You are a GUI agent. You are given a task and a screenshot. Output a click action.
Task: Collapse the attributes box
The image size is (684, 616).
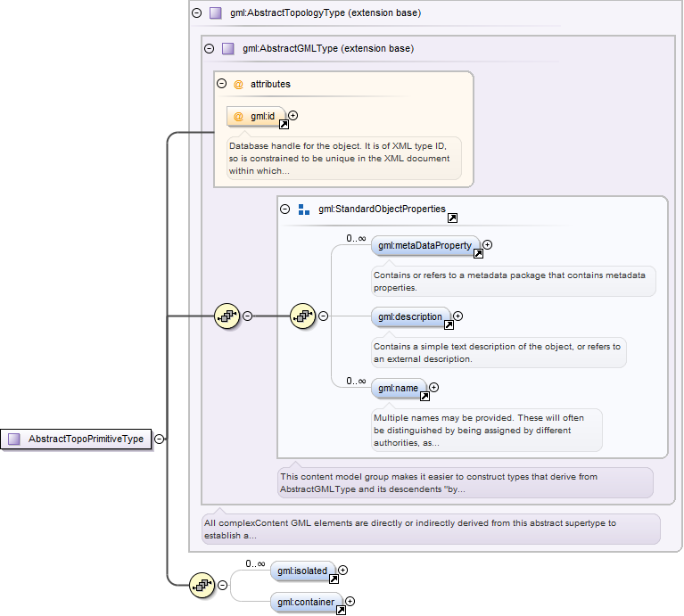coord(221,83)
